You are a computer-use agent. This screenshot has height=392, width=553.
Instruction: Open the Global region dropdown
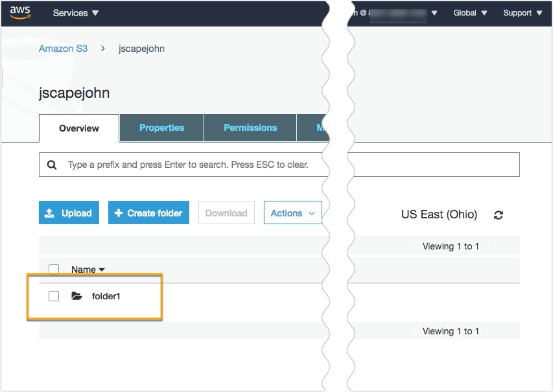470,13
